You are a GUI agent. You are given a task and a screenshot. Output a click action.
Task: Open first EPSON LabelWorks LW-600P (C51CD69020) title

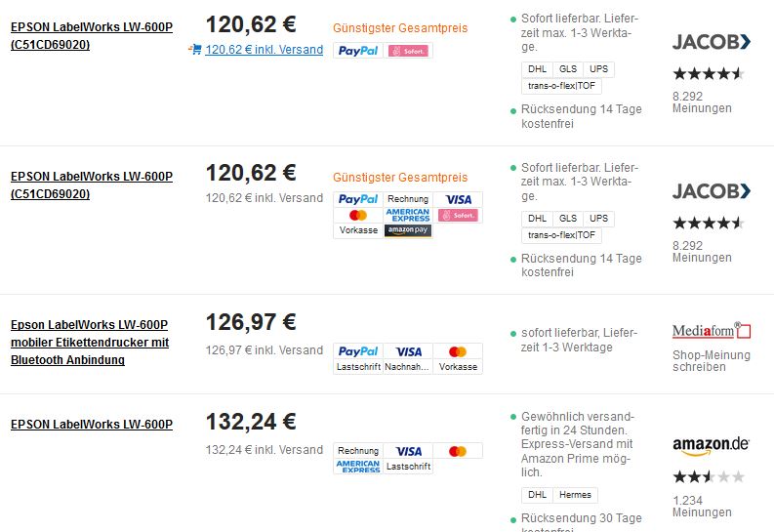[92, 35]
